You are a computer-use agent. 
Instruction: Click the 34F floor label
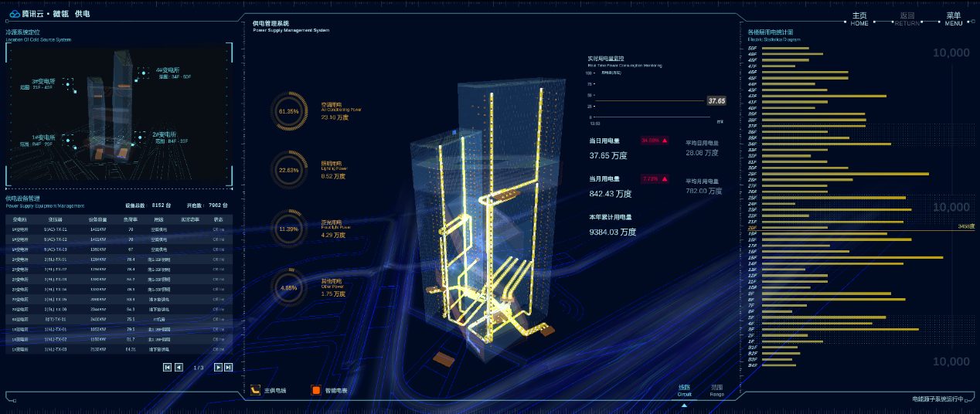(x=752, y=144)
